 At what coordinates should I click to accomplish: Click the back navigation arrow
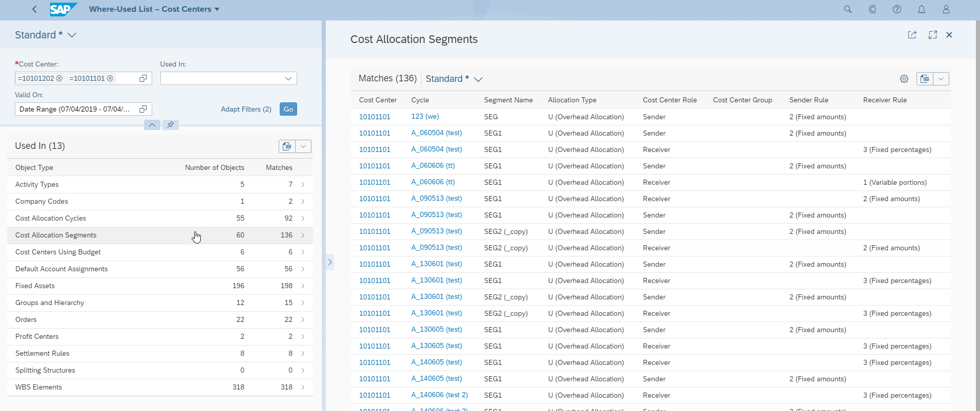(34, 9)
